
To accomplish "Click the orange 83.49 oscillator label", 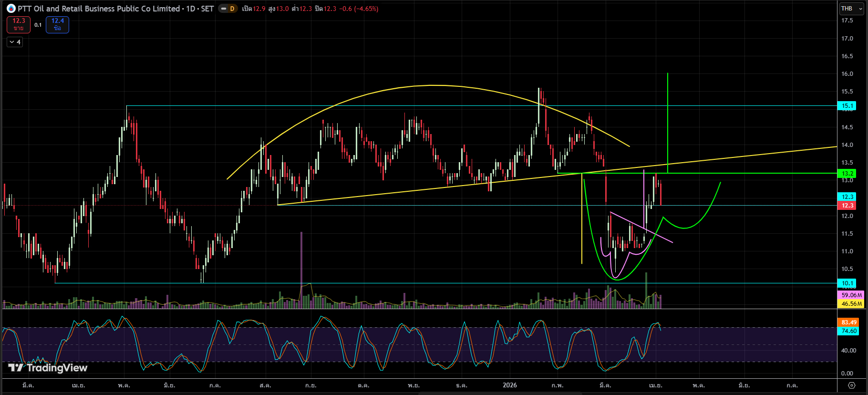I will pyautogui.click(x=848, y=322).
